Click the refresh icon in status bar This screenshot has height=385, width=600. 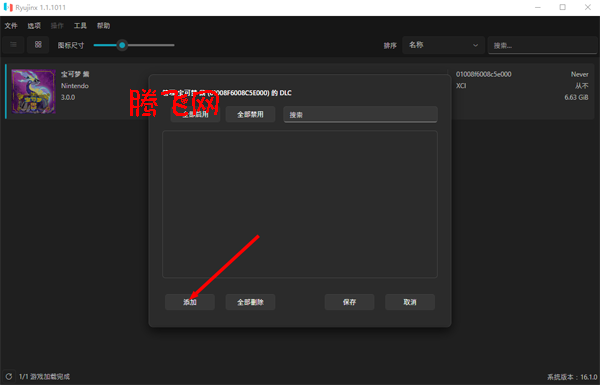tap(9, 377)
